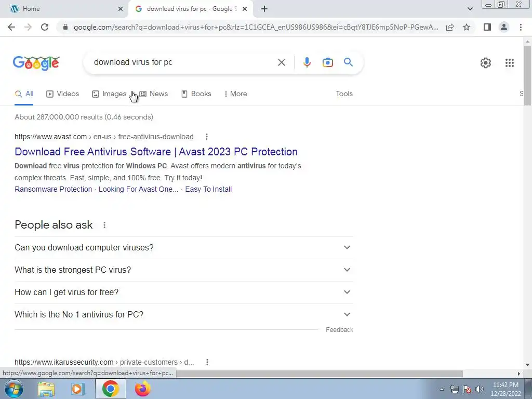This screenshot has width=532, height=399.
Task: Click the browser forward arrow
Action: point(28,27)
